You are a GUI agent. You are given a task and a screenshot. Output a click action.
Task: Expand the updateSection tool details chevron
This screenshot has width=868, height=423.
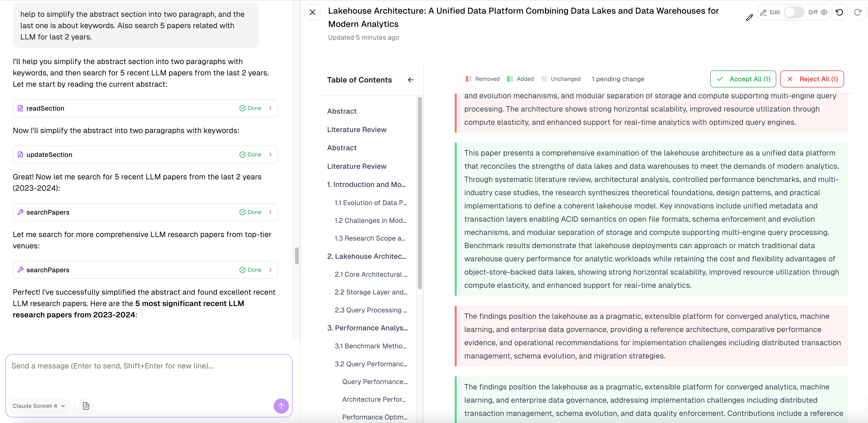pos(270,155)
